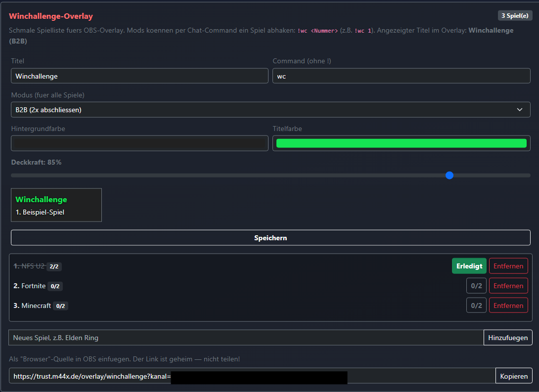Click the overlay preview box with Beispiel-Spiel
Screen dimensions: 539x392
point(56,205)
